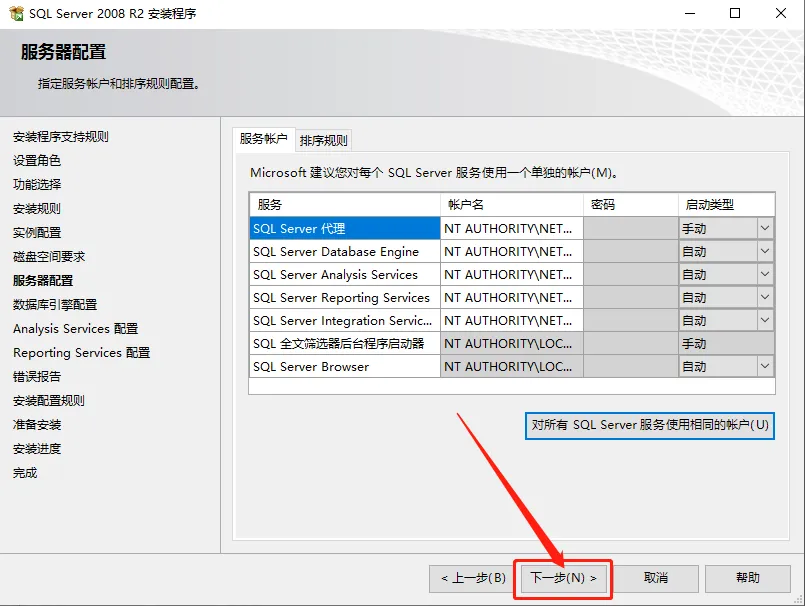This screenshot has width=805, height=606.
Task: Open startup type dropdown for Integration Services
Action: [764, 320]
